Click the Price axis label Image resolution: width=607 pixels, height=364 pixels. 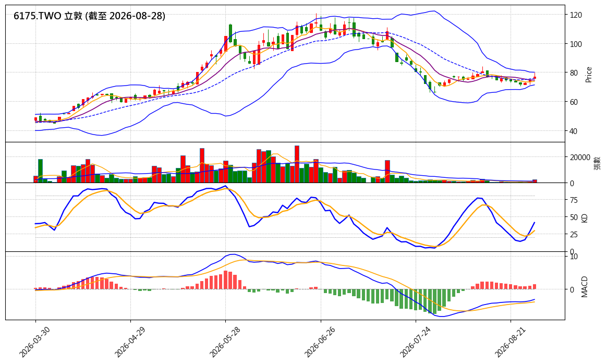[589, 75]
